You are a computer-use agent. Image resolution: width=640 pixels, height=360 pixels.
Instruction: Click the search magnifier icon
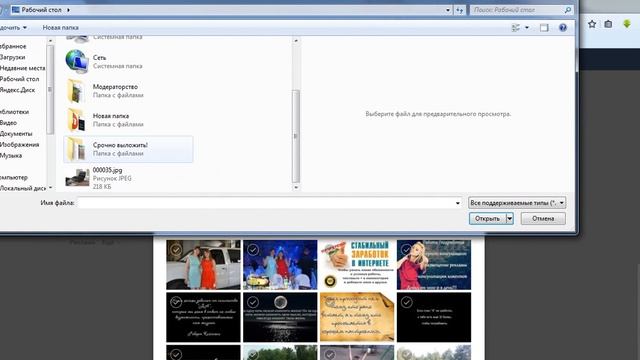click(567, 10)
